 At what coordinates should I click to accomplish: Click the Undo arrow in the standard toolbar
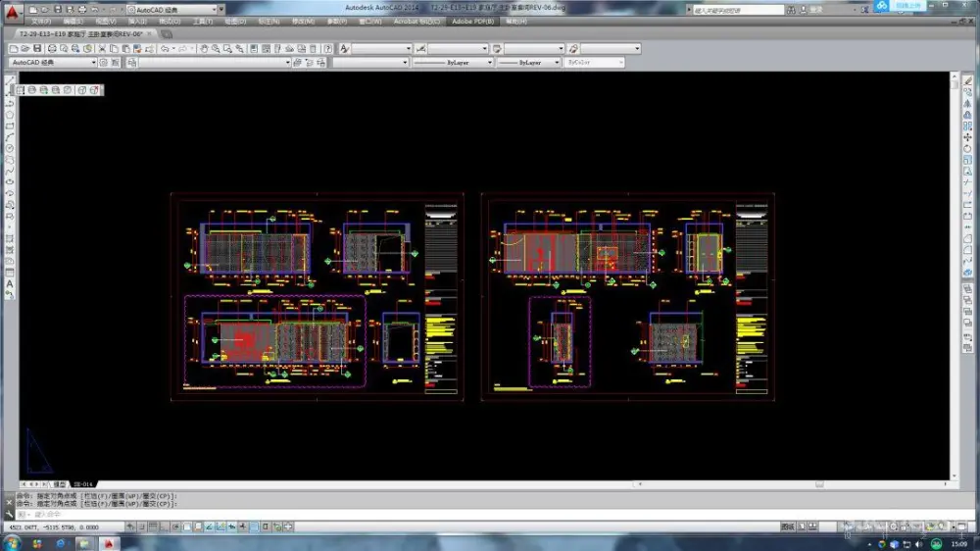[165, 48]
